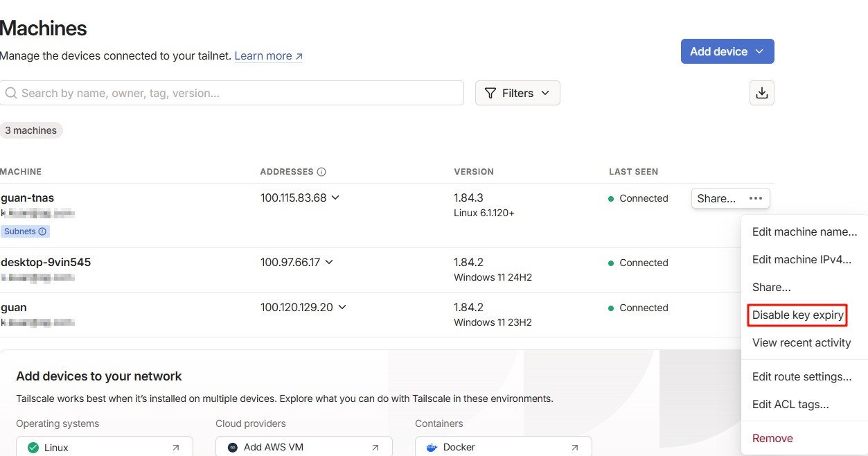Choose Share... in the context menu
Image resolution: width=868 pixels, height=456 pixels.
tap(804, 287)
